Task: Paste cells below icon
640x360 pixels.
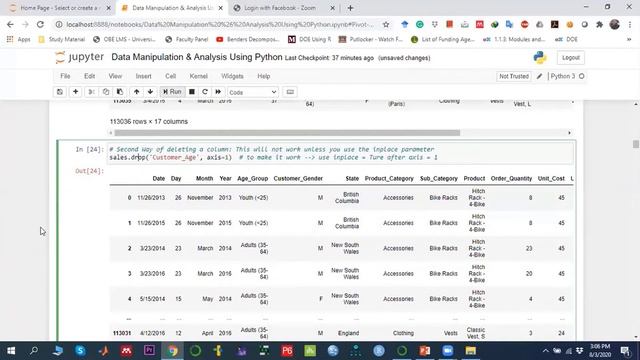Action: pos(120,92)
